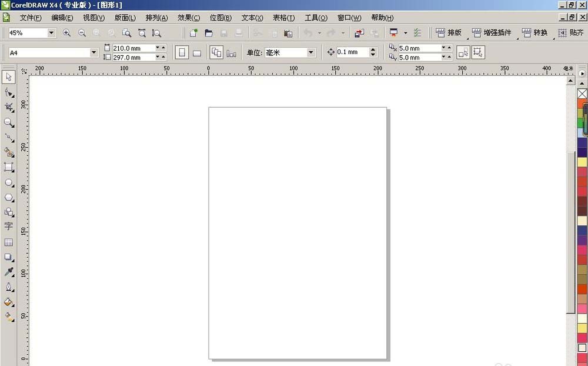
Task: Expand color palette flyout arrow at top
Action: (582, 74)
